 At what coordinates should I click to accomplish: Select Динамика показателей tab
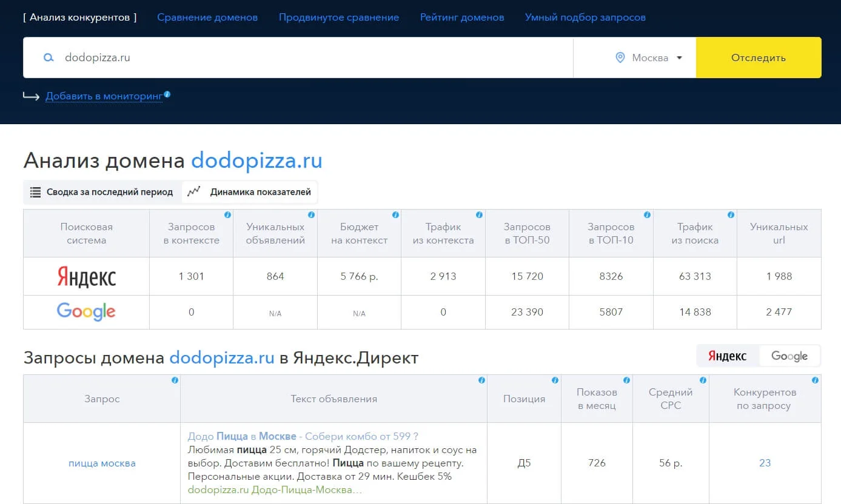coord(250,192)
